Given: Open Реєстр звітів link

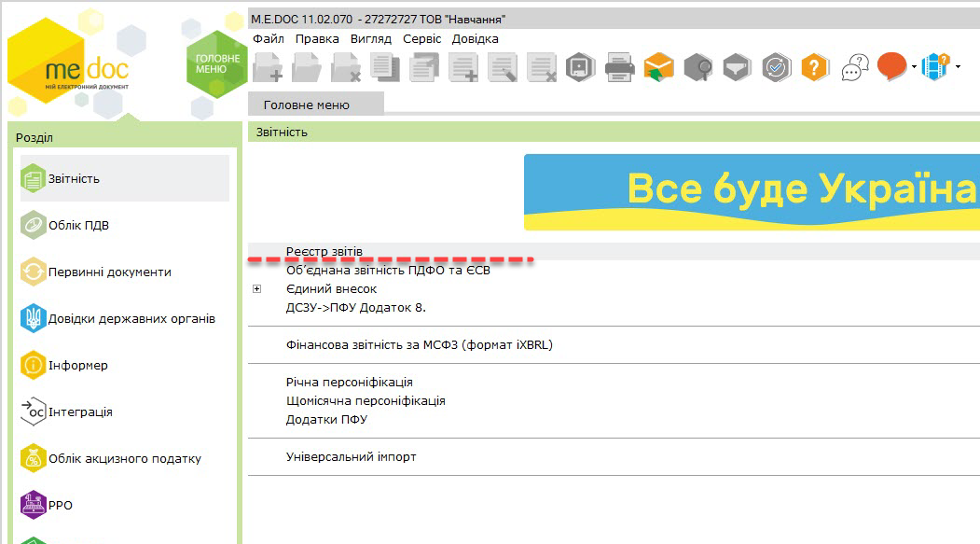Looking at the screenshot, I should coord(324,251).
